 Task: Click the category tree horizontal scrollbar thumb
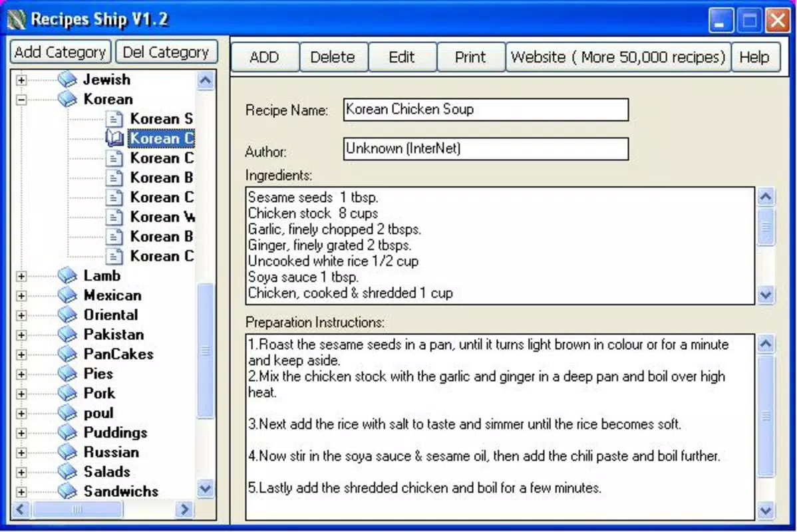click(77, 509)
